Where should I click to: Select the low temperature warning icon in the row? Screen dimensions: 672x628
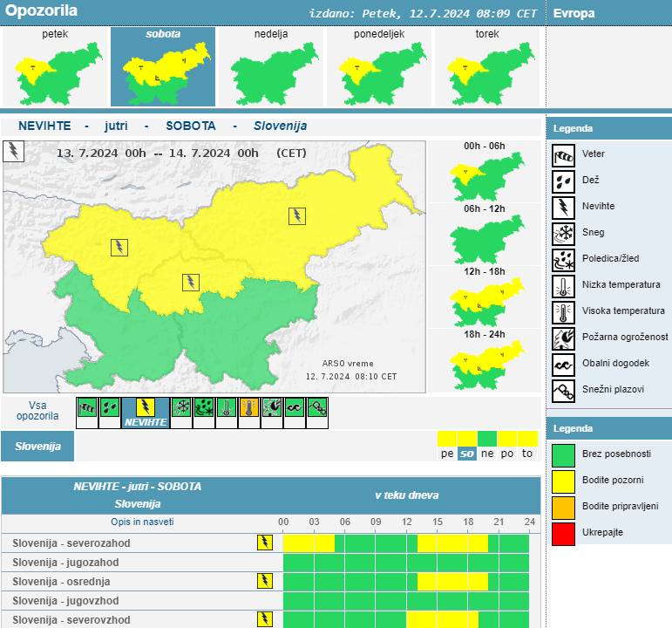click(x=227, y=408)
